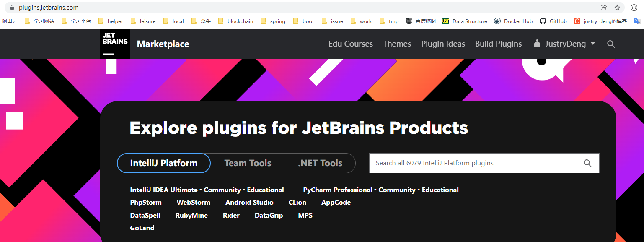Bookmark this page with the star icon
This screenshot has height=242, width=644.
(x=617, y=8)
